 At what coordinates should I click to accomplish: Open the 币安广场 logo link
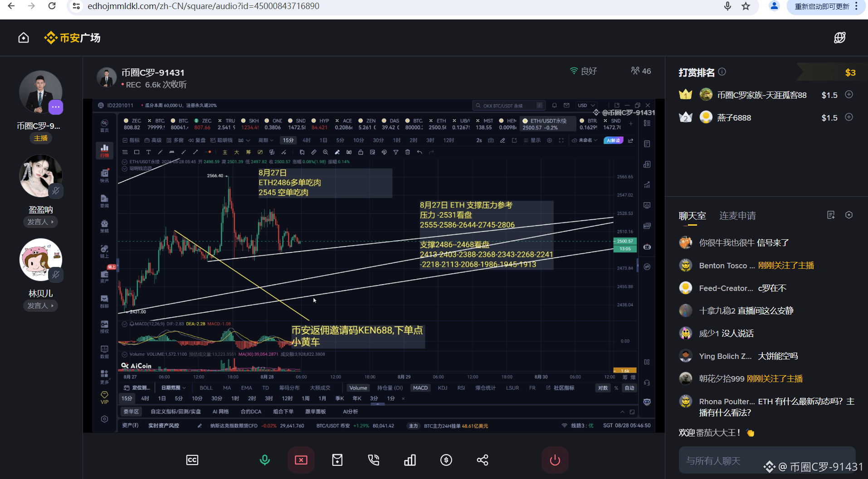coord(73,38)
